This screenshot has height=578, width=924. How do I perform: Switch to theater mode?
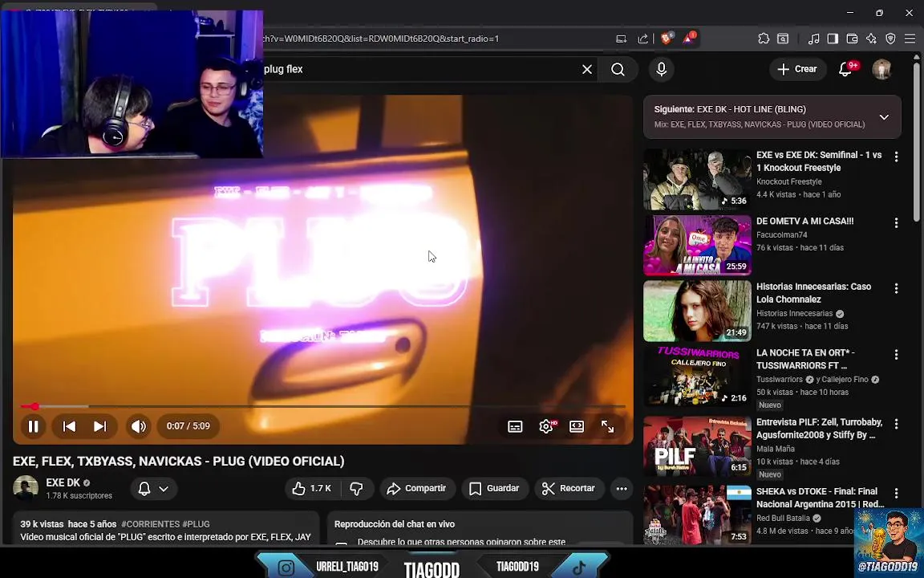577,426
